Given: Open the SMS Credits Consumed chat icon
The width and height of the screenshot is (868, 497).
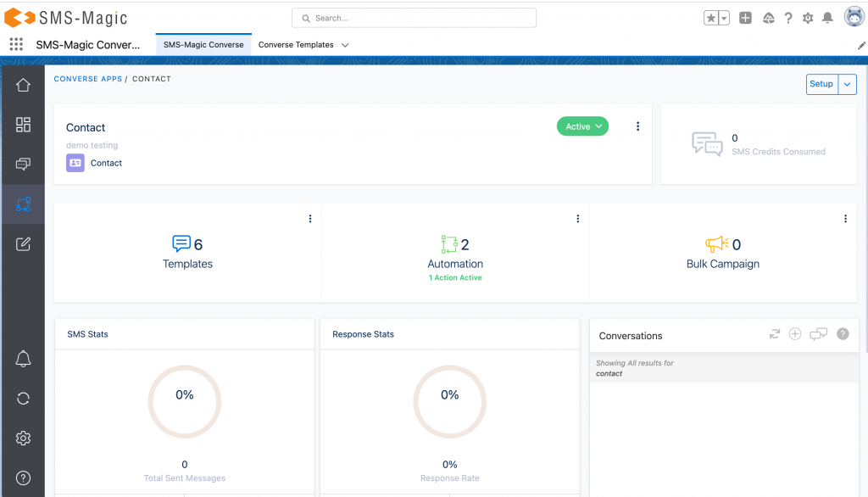Looking at the screenshot, I should point(707,144).
